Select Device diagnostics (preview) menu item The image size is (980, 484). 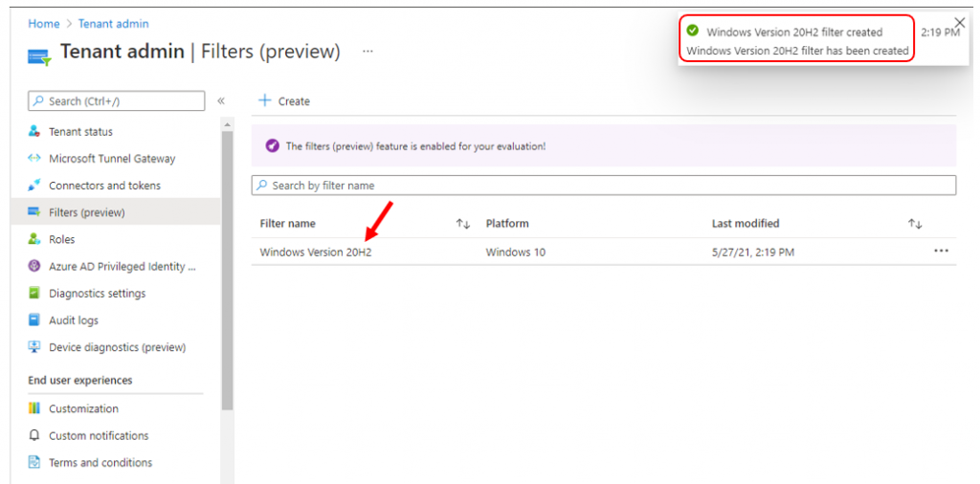coord(116,347)
